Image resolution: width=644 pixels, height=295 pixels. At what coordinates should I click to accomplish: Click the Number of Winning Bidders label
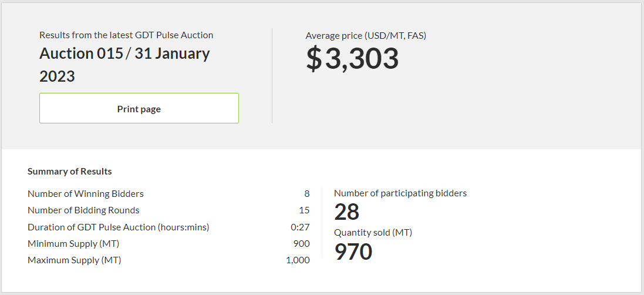pyautogui.click(x=86, y=194)
